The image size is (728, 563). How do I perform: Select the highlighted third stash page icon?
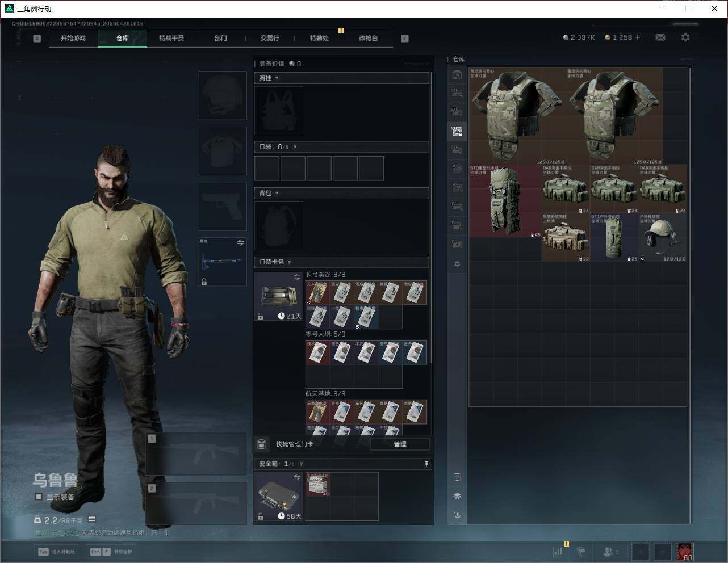coord(457,131)
